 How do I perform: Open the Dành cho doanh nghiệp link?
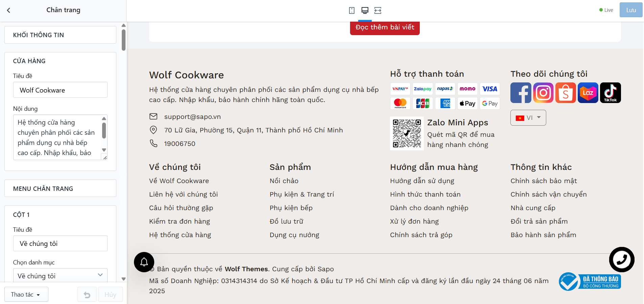click(429, 208)
